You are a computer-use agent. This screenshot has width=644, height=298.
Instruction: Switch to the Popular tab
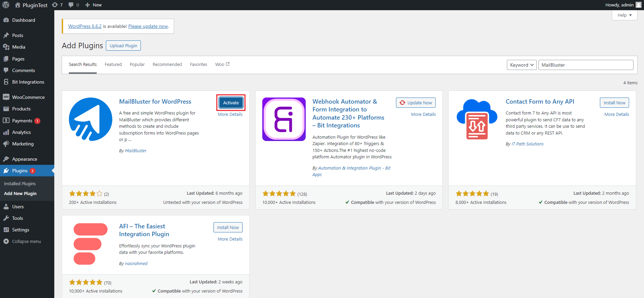[x=137, y=64]
